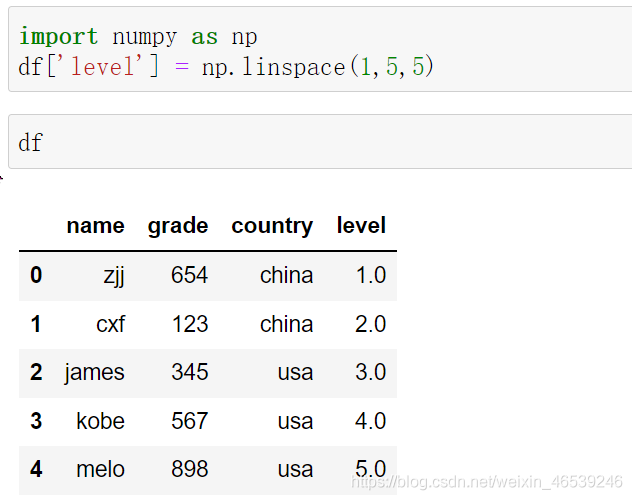The height and width of the screenshot is (500, 632).
Task: Click 'china' in the cxf row
Action: pyautogui.click(x=286, y=324)
